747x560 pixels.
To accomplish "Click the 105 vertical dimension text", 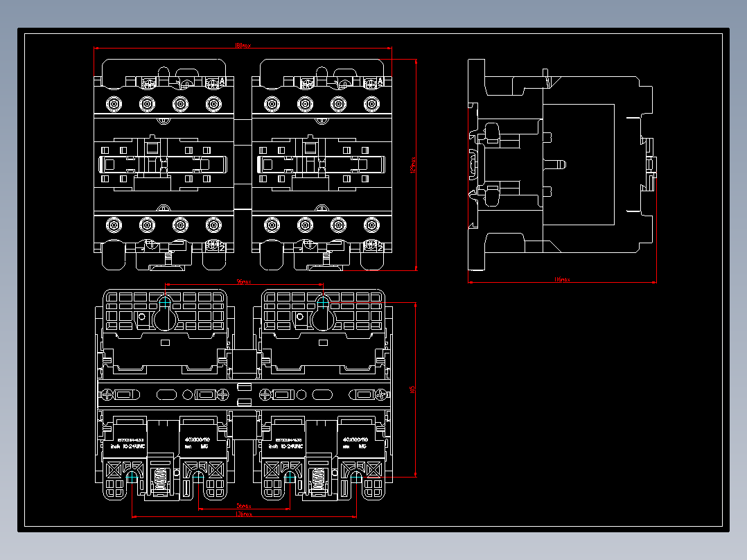I will pos(412,390).
